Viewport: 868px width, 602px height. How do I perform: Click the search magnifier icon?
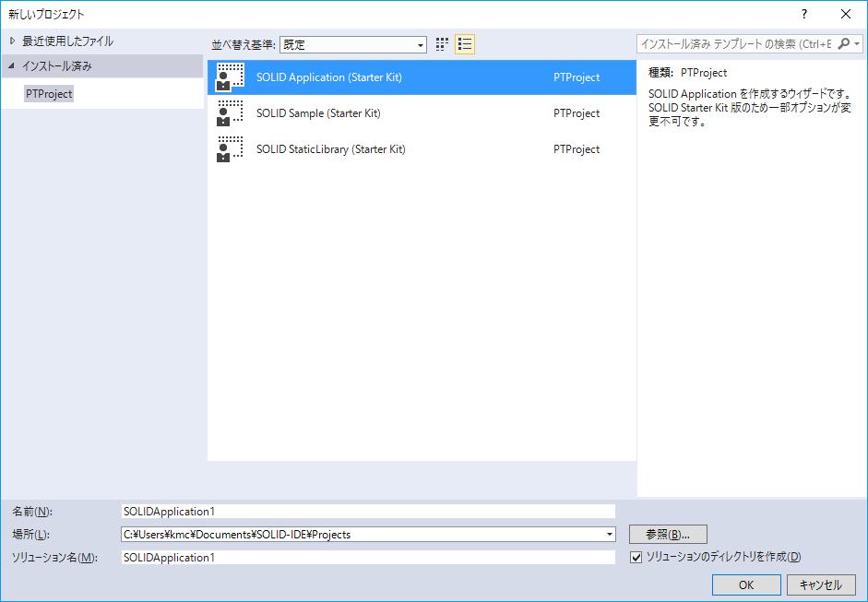846,44
